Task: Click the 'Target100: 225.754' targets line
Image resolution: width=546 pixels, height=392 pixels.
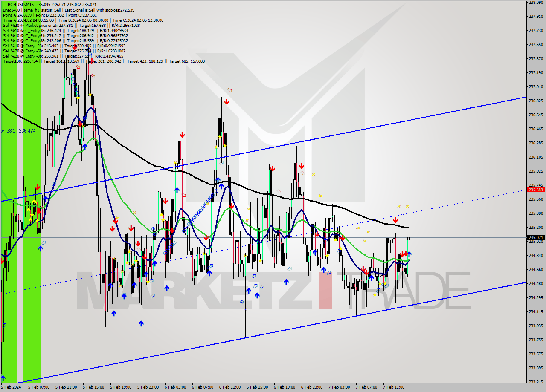Action: 104,61
